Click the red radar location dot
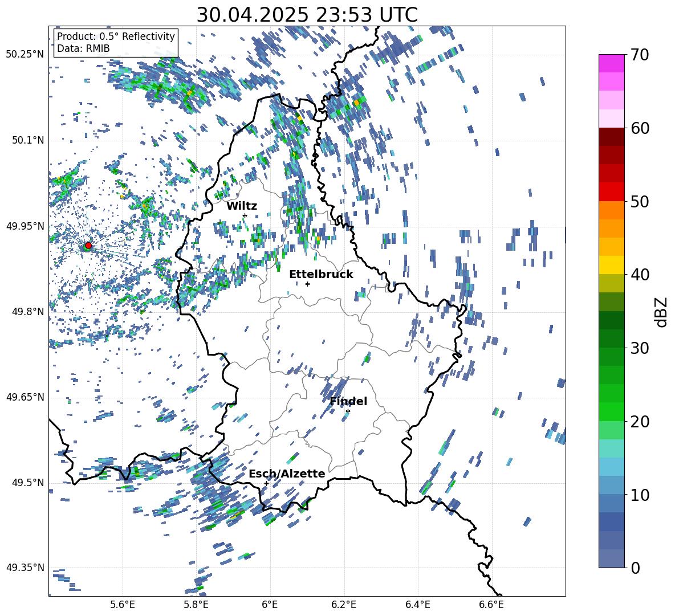 (88, 246)
